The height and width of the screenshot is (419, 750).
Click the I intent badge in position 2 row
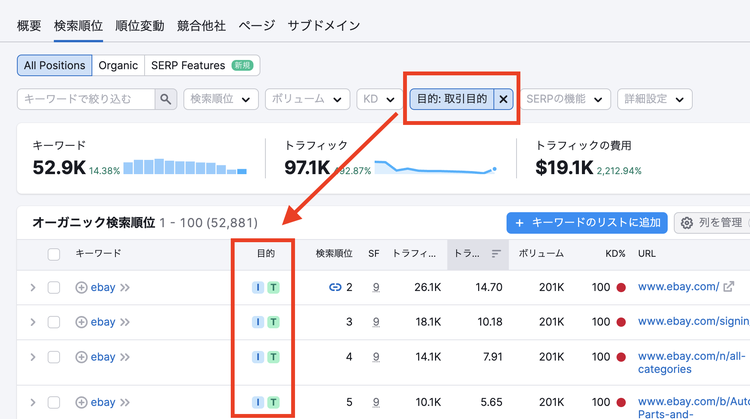(x=258, y=287)
